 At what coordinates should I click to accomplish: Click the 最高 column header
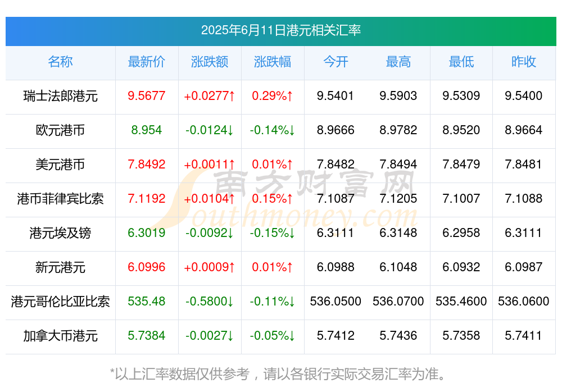pos(398,62)
